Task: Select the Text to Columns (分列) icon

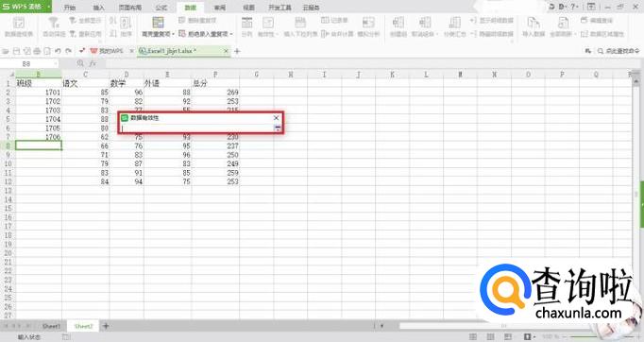Action: tap(246, 26)
